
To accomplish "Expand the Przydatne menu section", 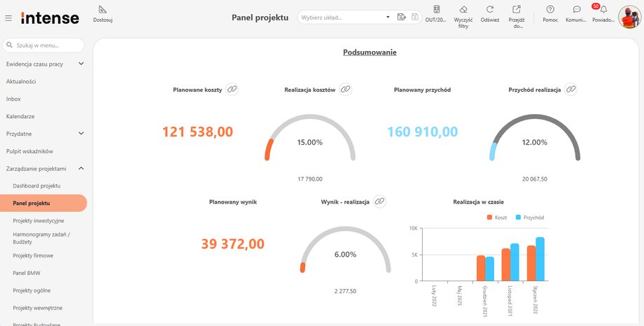I will (81, 133).
